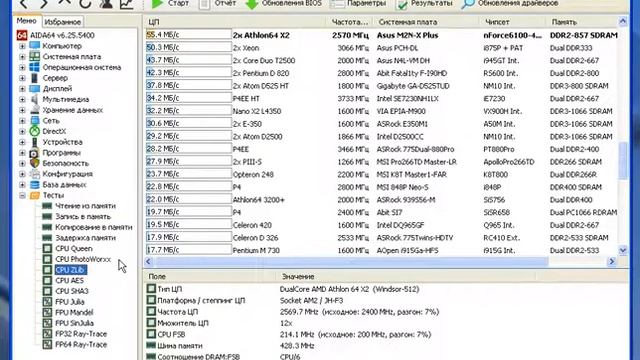Select the Операционная система Windows icon
This screenshot has width=640, height=360.
[35, 67]
